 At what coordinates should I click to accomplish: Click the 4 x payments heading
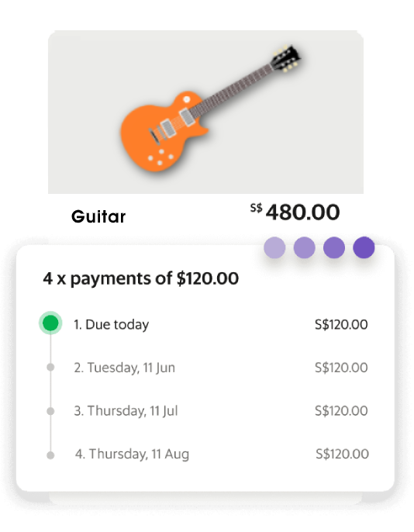pos(140,278)
